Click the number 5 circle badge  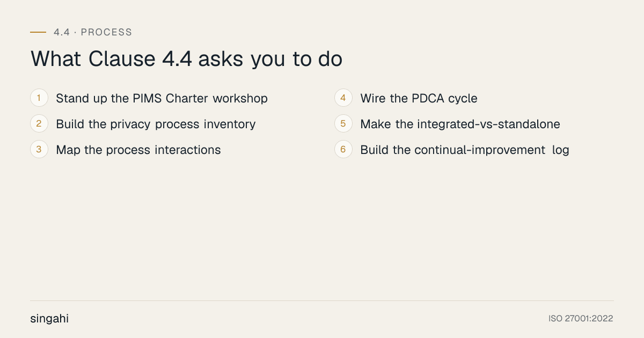(343, 124)
